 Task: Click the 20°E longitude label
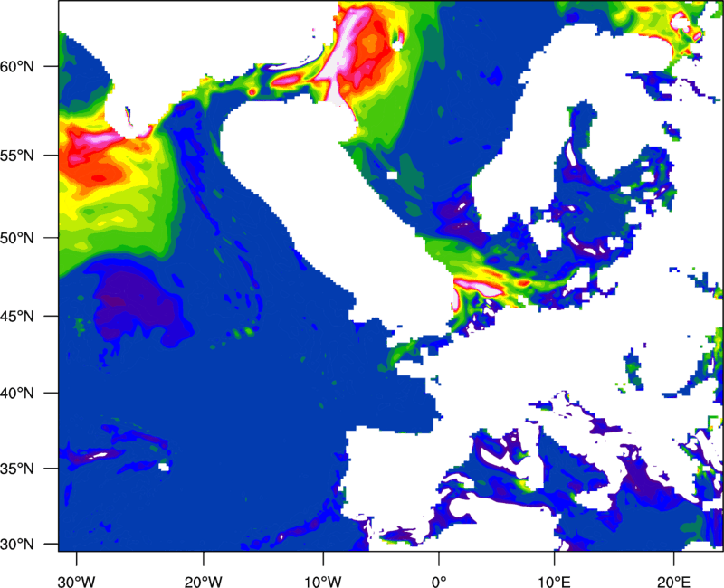[673, 582]
